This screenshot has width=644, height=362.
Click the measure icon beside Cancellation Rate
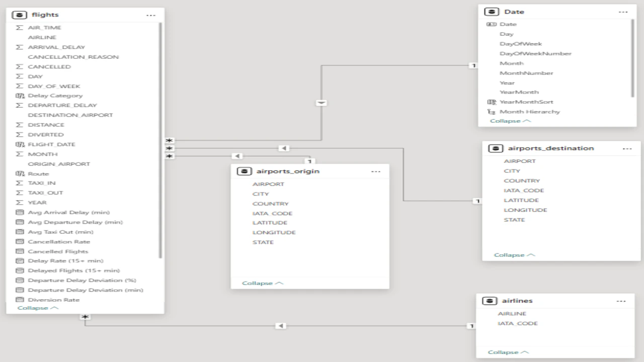pos(20,242)
